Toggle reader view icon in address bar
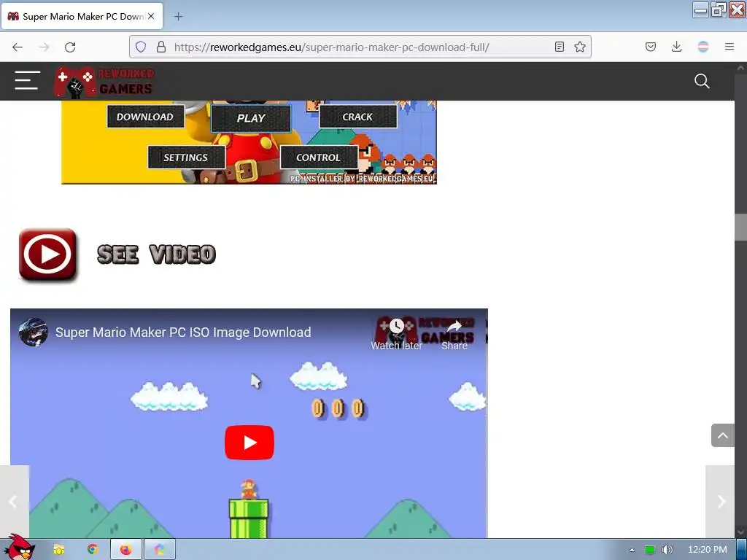The height and width of the screenshot is (560, 747). tap(560, 47)
